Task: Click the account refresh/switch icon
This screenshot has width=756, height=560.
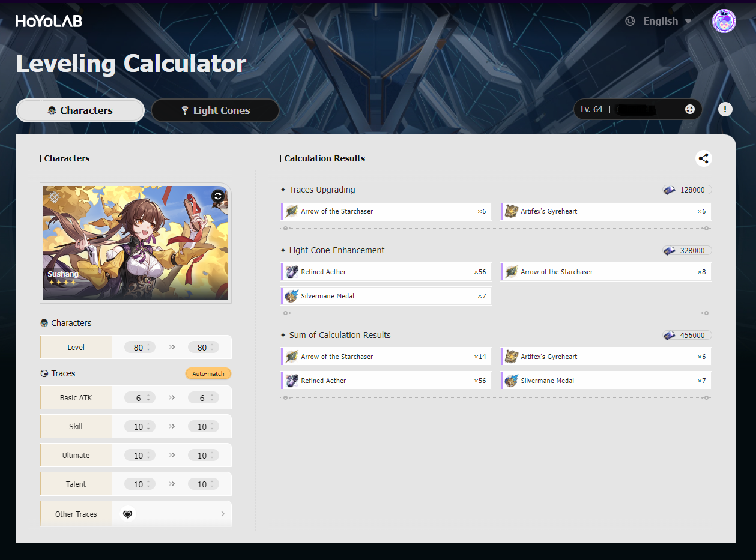Action: coord(689,109)
